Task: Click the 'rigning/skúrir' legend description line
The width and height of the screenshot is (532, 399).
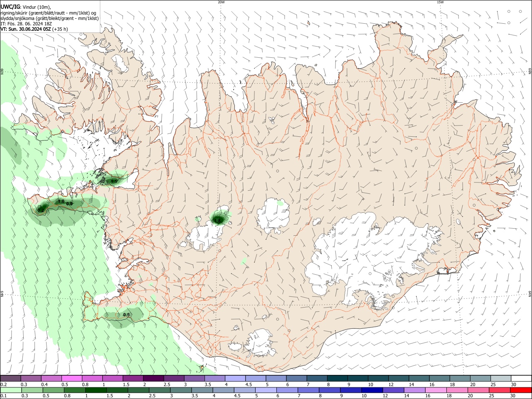Action: (x=48, y=13)
